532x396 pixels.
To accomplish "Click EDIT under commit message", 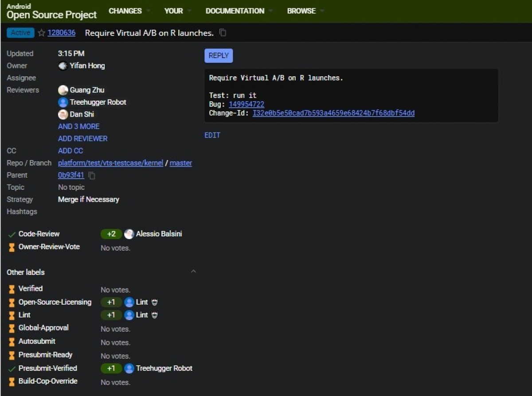I will [212, 135].
